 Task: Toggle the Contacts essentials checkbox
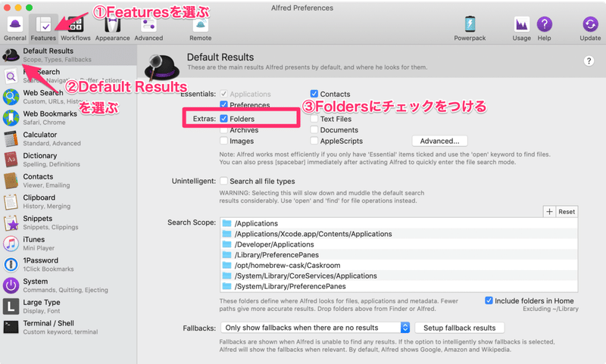314,94
